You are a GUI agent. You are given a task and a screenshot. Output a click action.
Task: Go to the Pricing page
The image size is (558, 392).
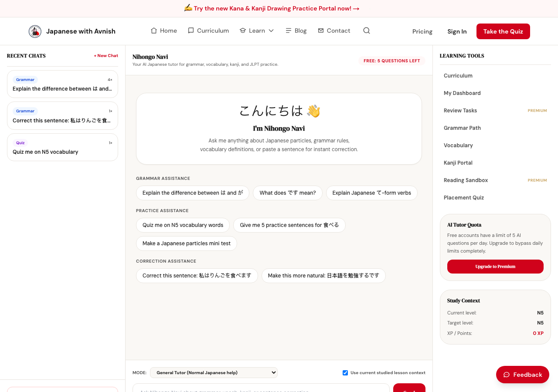point(422,31)
